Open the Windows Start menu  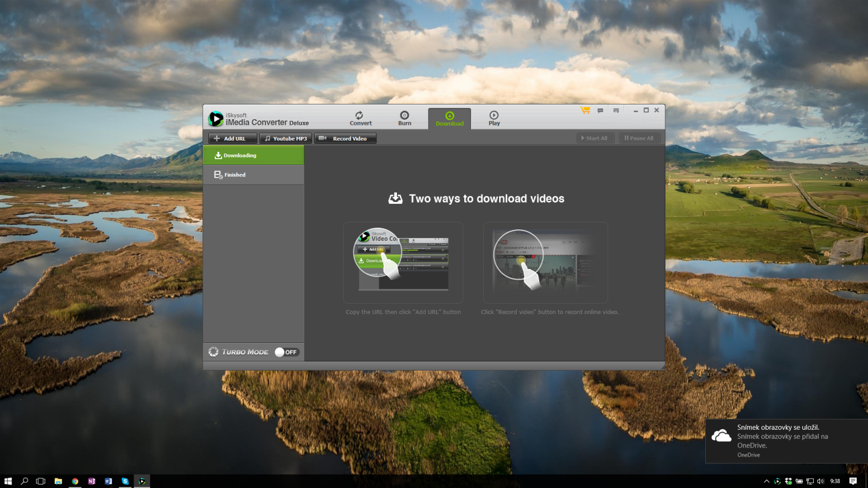[x=8, y=481]
